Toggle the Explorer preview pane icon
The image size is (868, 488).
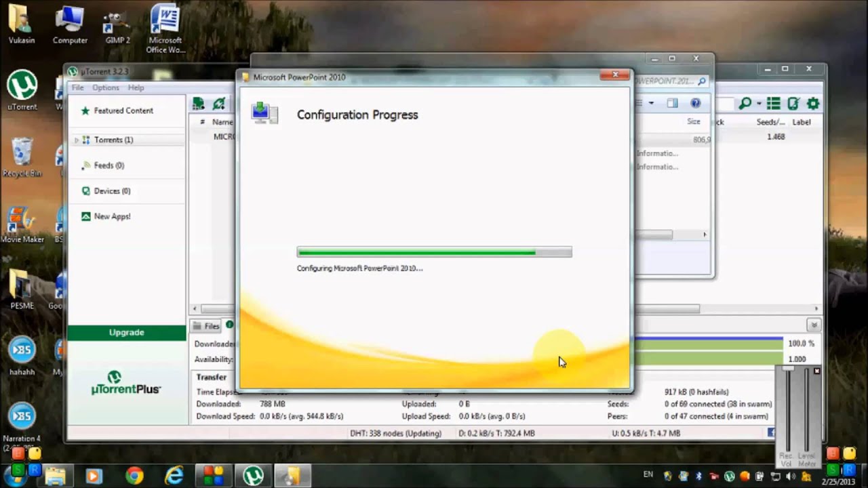pos(672,103)
